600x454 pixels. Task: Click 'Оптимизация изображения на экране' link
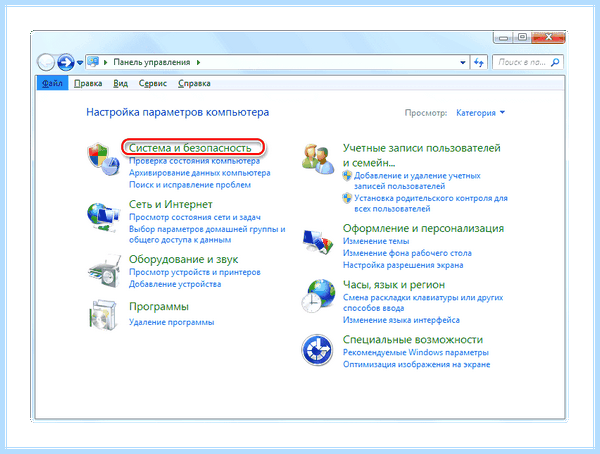(416, 364)
